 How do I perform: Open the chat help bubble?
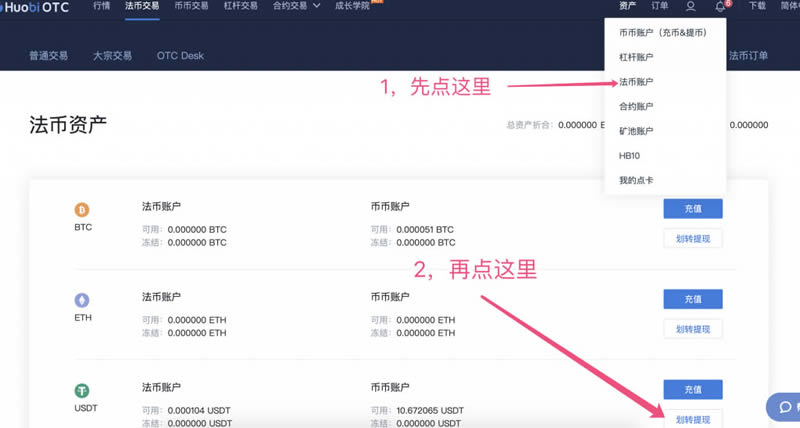[784, 407]
